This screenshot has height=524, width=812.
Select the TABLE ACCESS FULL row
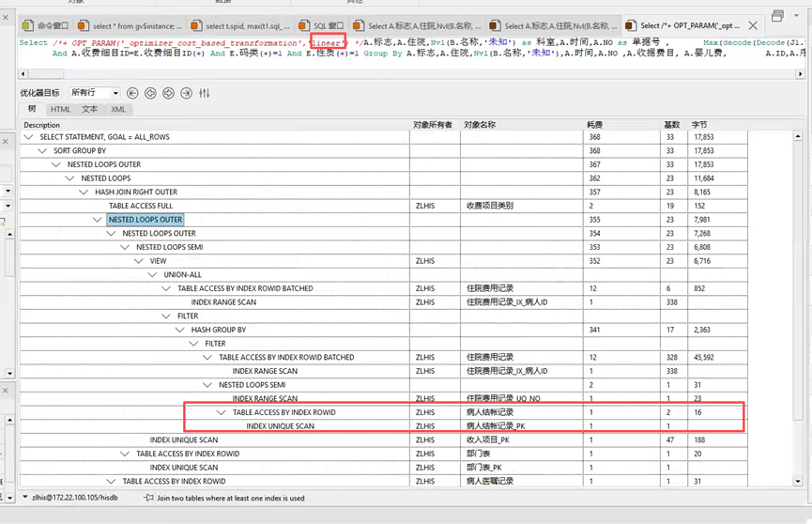point(384,206)
